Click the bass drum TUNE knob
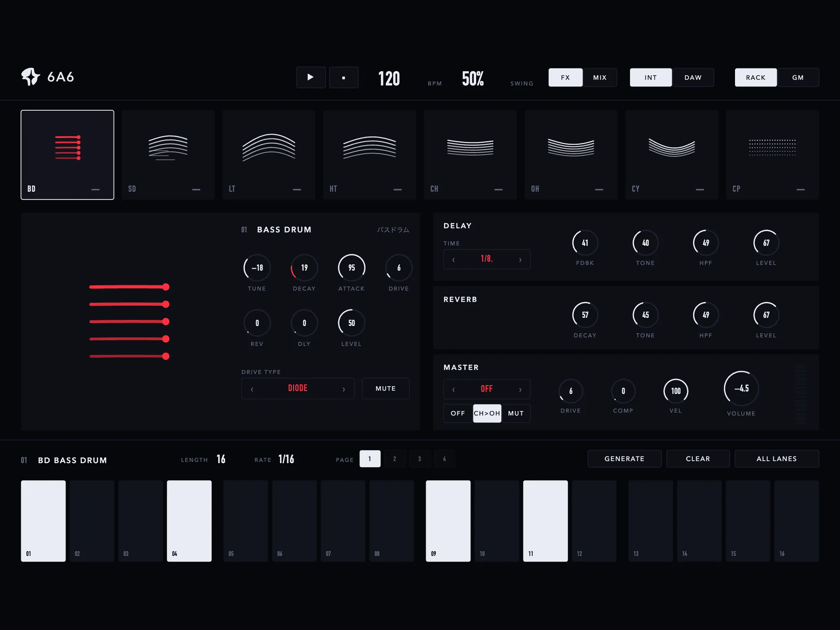 click(257, 268)
